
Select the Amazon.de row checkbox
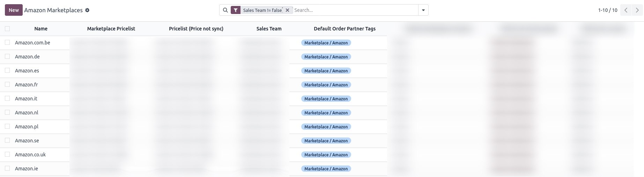point(7,56)
